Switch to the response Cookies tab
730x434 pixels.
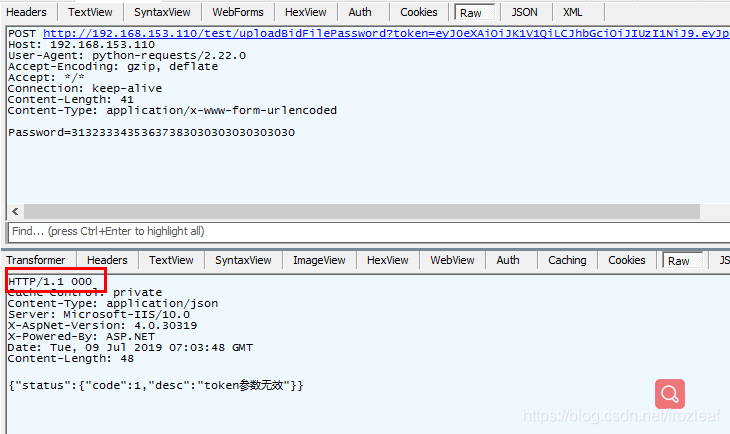[x=627, y=260]
